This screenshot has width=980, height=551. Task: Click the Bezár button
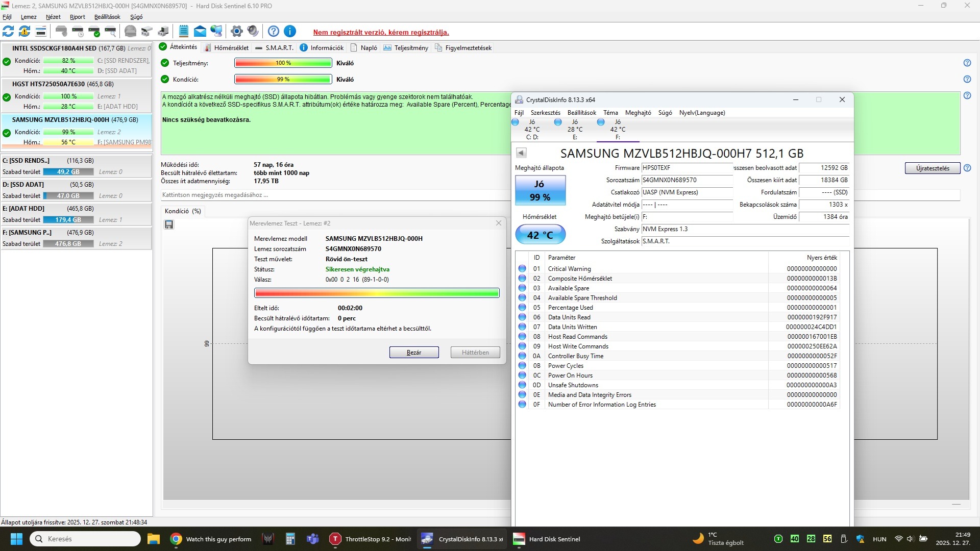[413, 353]
